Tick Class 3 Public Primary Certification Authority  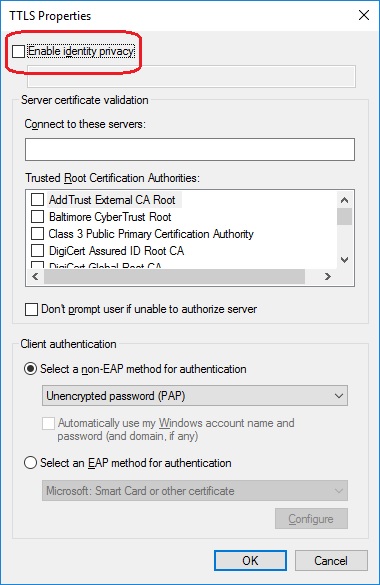tap(37, 234)
